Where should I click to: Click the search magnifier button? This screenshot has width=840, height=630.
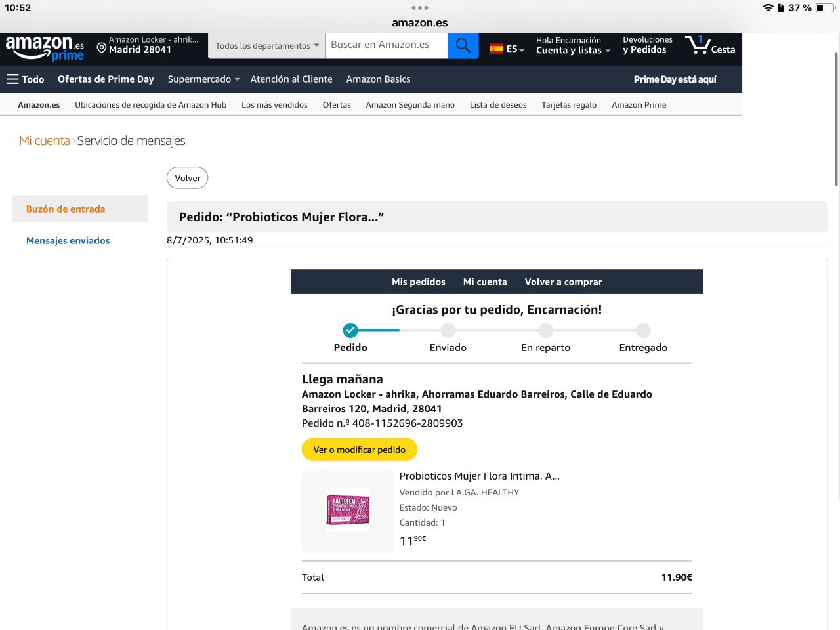pyautogui.click(x=463, y=46)
